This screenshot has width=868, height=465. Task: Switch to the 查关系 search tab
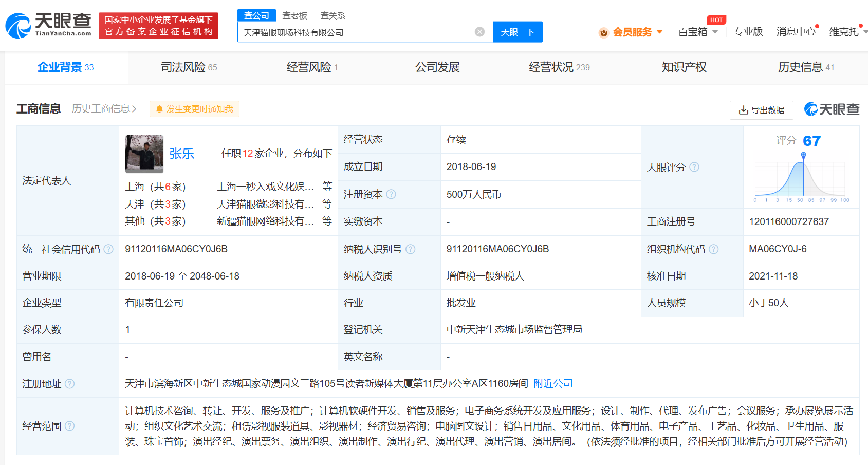pyautogui.click(x=333, y=15)
